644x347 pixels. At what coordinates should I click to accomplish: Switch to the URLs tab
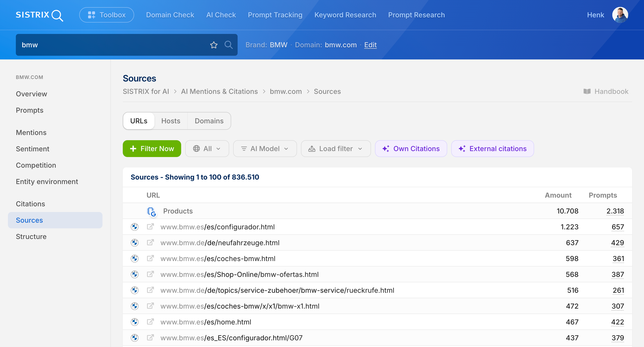click(x=139, y=121)
